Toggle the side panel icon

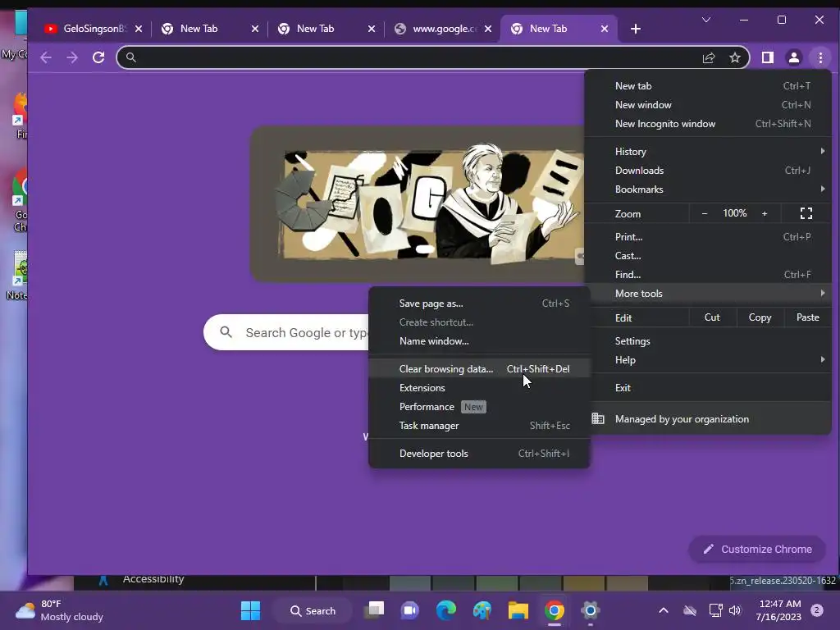[x=768, y=57]
